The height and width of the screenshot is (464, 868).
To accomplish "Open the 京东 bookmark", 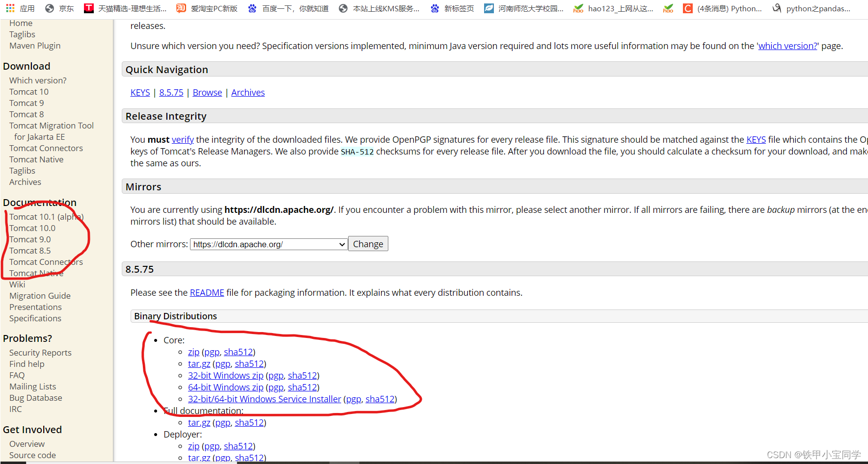I will click(59, 8).
